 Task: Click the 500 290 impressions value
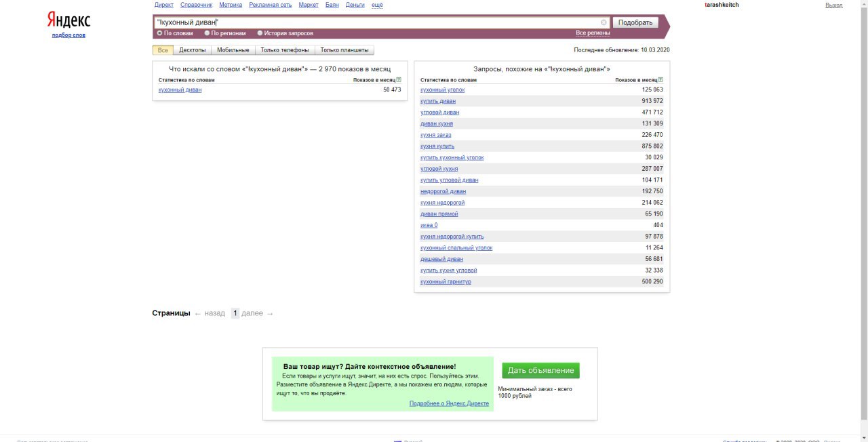[x=652, y=282]
